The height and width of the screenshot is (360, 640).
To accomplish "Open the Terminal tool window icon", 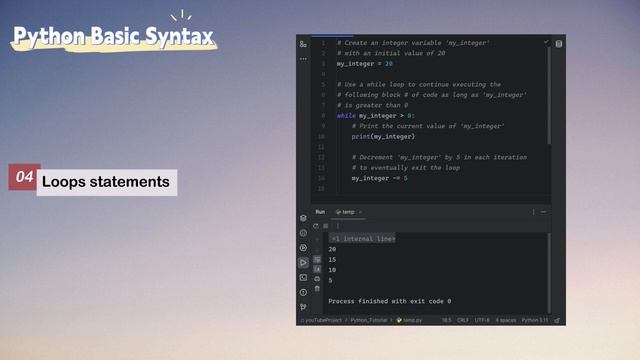I will pyautogui.click(x=303, y=278).
